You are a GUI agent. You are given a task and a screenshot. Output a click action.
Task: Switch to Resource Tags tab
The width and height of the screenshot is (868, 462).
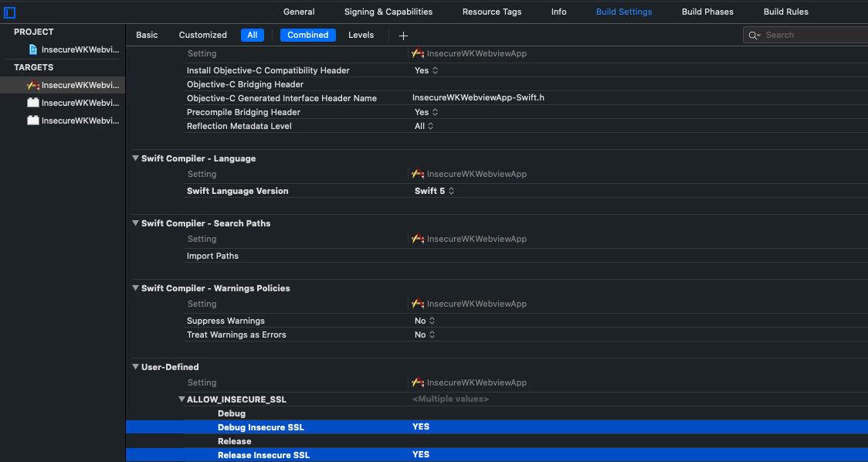point(492,12)
